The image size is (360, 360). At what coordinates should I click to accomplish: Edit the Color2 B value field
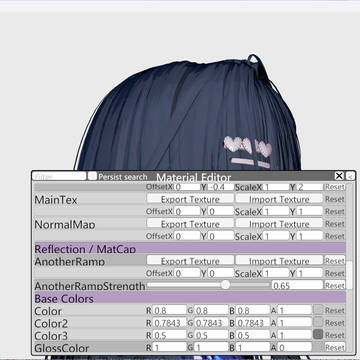pyautogui.click(x=253, y=323)
